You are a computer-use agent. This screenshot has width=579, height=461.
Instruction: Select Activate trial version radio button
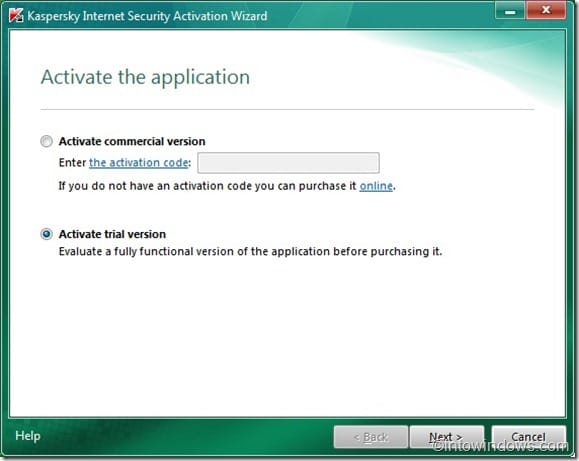[47, 234]
